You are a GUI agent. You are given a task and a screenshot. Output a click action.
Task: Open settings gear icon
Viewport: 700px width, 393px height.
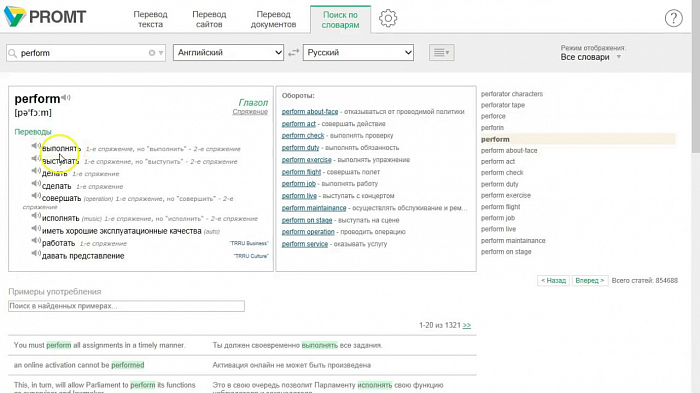(x=388, y=18)
